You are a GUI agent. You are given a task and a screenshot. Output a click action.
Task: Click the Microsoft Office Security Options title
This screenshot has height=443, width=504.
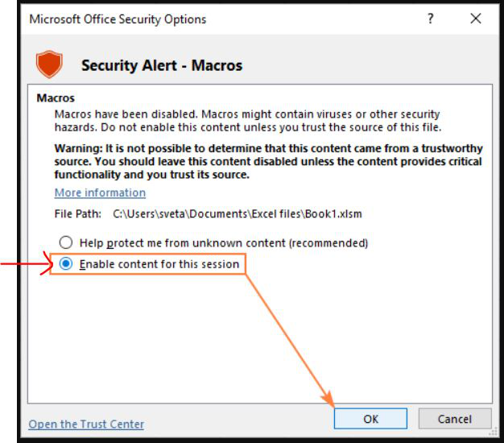coord(118,19)
